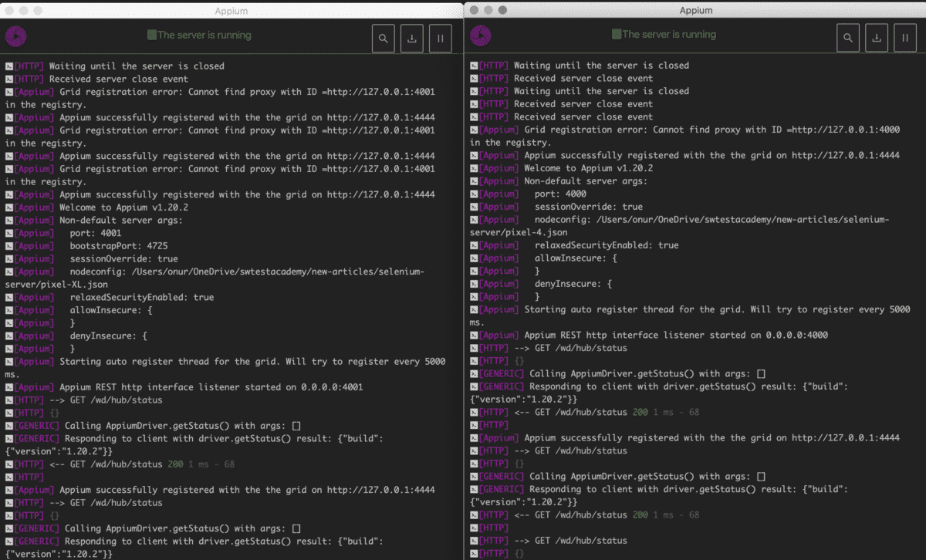Image resolution: width=926 pixels, height=560 pixels.
Task: Click the Appium title bar of the right window
Action: (x=695, y=10)
